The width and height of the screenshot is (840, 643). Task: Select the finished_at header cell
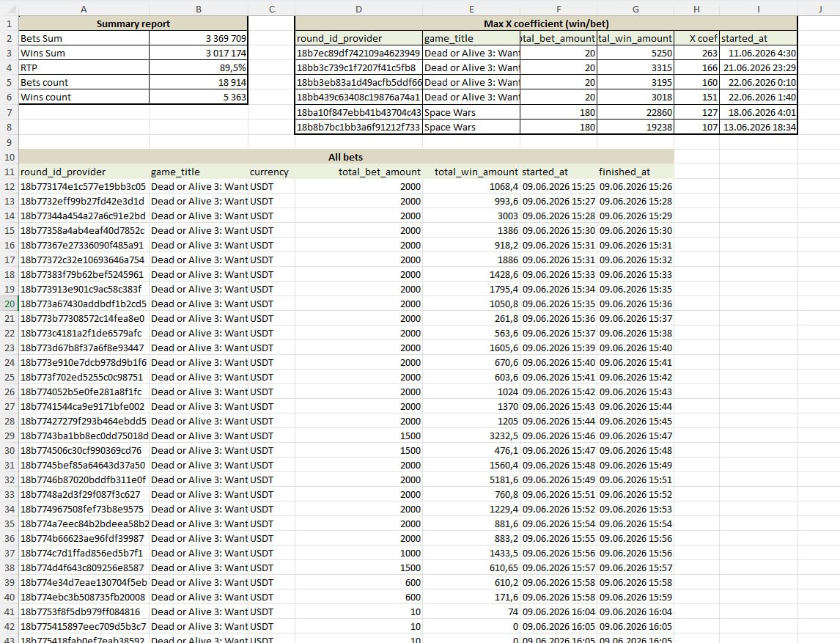[635, 172]
